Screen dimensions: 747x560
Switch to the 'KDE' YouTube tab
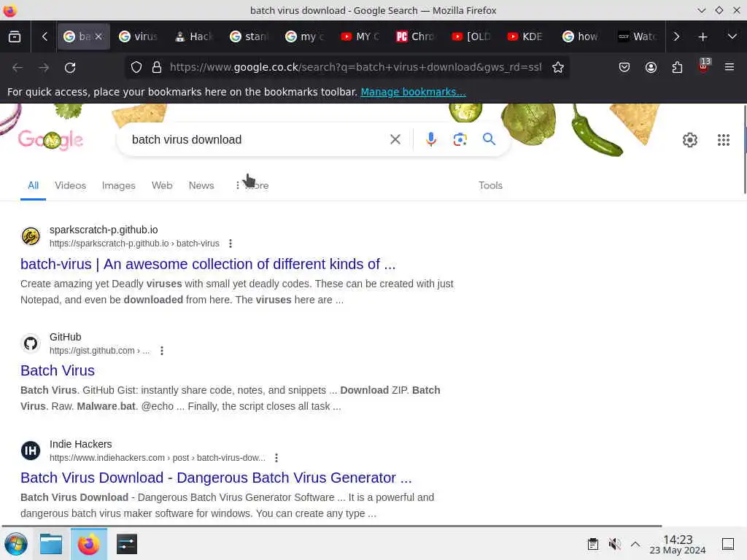[x=527, y=36]
